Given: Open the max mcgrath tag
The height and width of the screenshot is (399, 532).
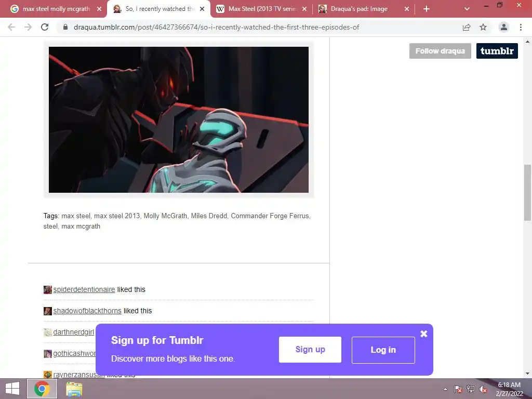Looking at the screenshot, I should coord(81,227).
